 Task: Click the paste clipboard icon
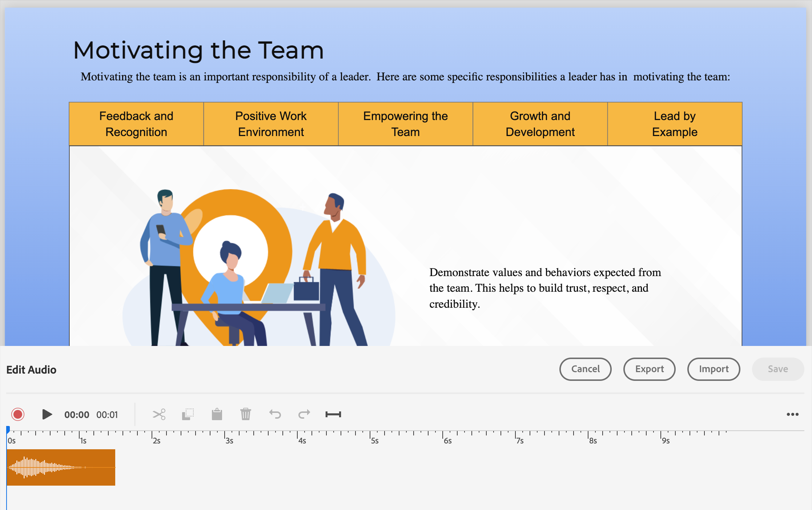click(217, 414)
